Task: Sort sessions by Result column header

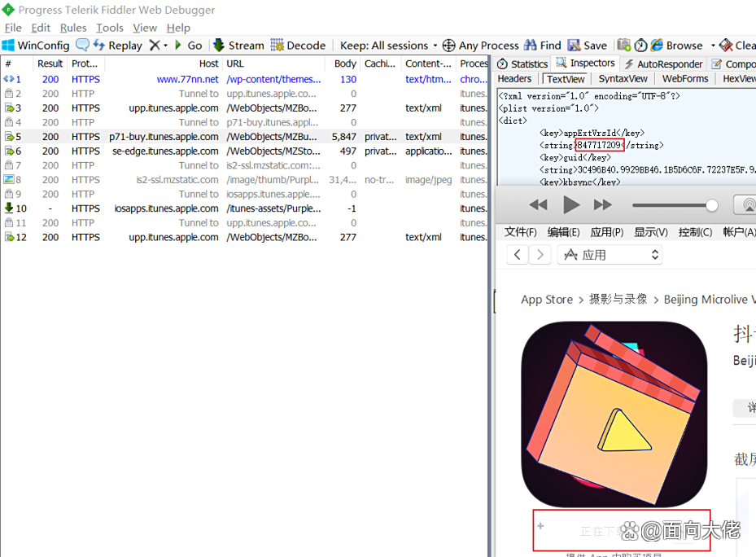Action: pos(50,64)
